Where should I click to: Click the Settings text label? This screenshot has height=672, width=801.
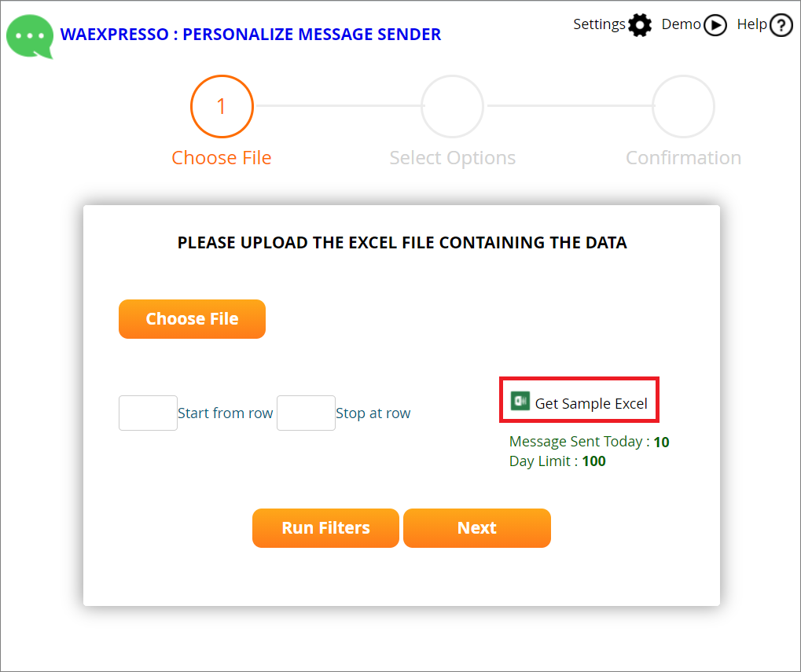(599, 24)
